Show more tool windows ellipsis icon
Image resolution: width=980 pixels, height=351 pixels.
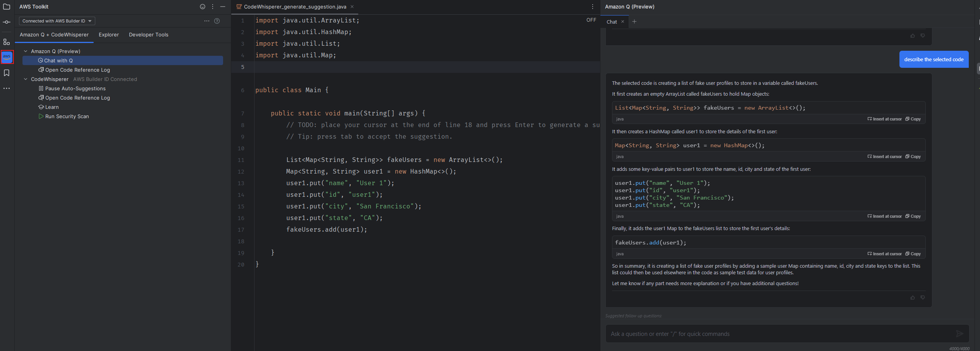[x=7, y=88]
